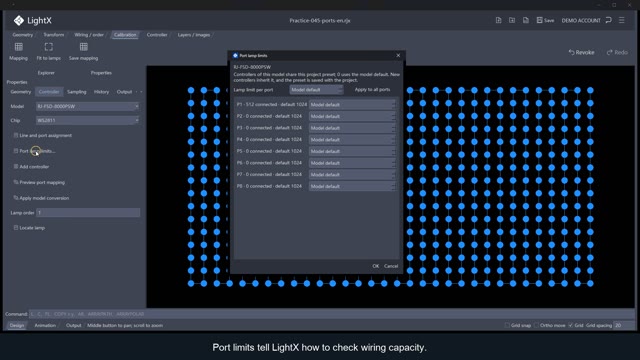Open the Model dropdown RJ-FSD-8000PSW
The width and height of the screenshot is (640, 360).
pyautogui.click(x=87, y=107)
